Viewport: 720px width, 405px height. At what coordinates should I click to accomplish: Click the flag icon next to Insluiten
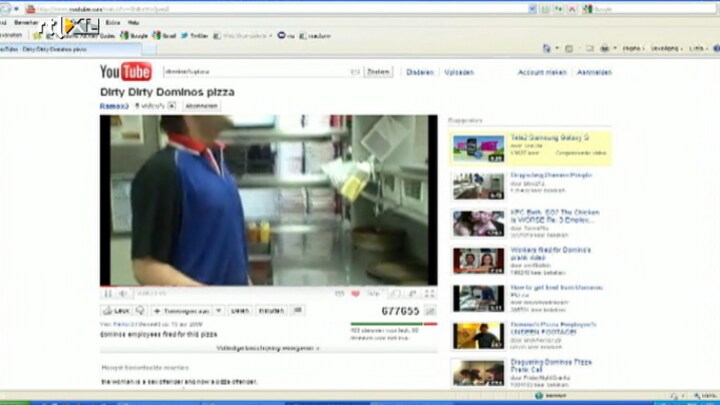point(298,311)
